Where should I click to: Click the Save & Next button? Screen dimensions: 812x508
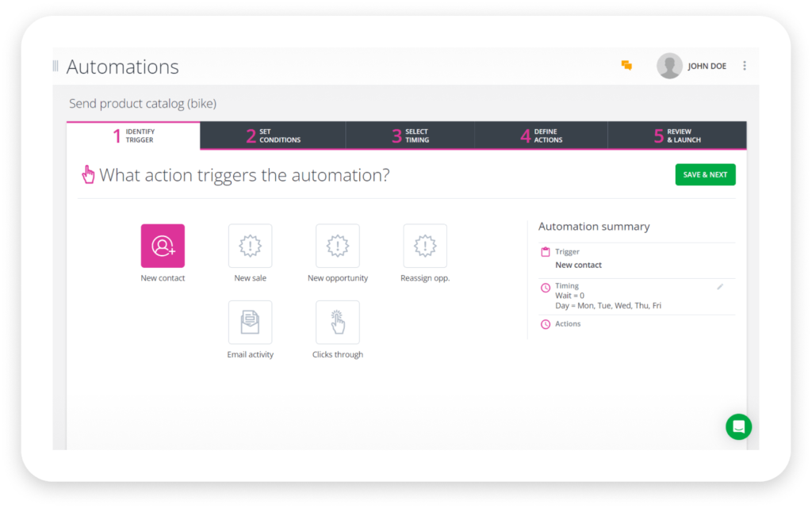tap(705, 174)
